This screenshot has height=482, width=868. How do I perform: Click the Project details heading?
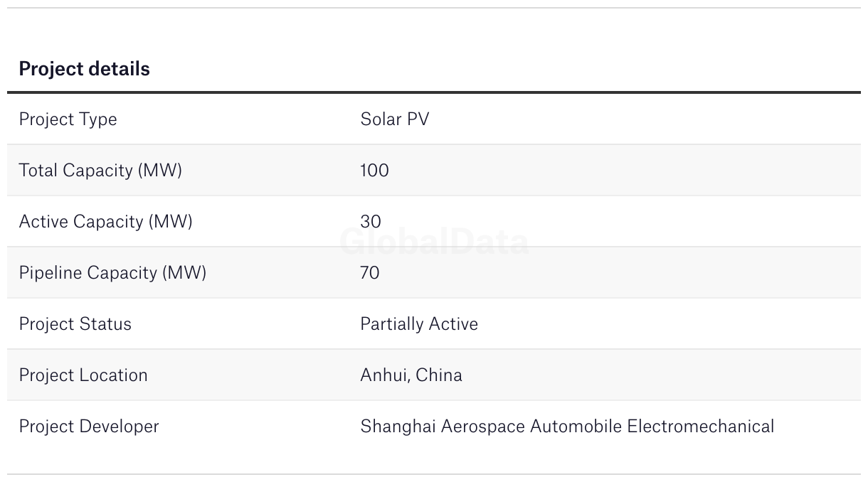(x=84, y=69)
